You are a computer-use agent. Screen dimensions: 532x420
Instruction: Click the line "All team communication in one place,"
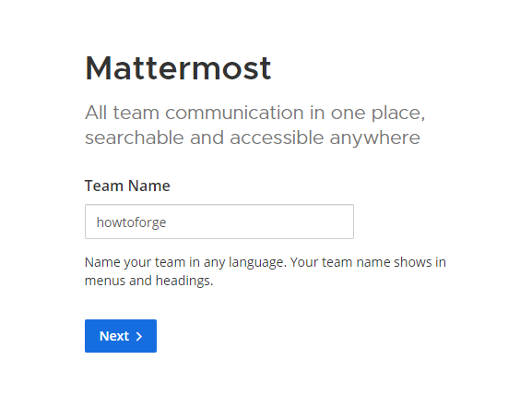point(254,113)
